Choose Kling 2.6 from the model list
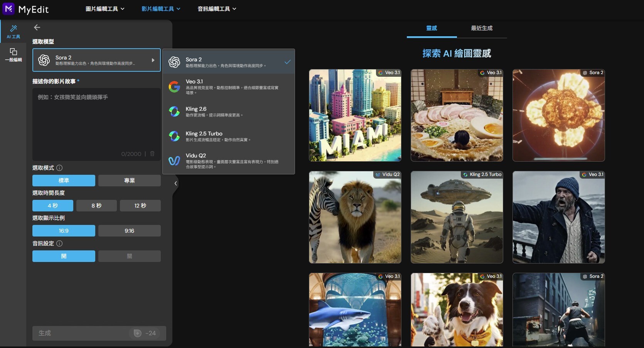The height and width of the screenshot is (348, 644). tap(229, 111)
